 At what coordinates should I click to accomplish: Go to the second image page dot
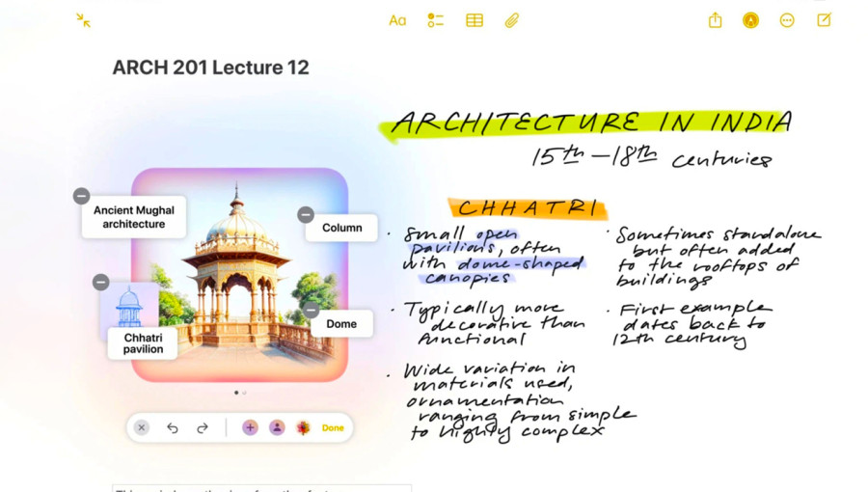tap(244, 393)
